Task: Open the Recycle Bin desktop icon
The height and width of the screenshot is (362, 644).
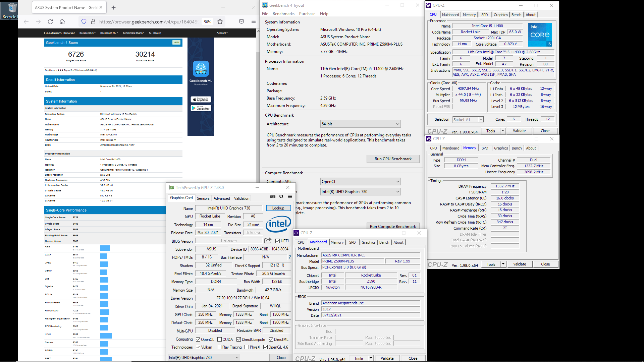Action: point(10,10)
